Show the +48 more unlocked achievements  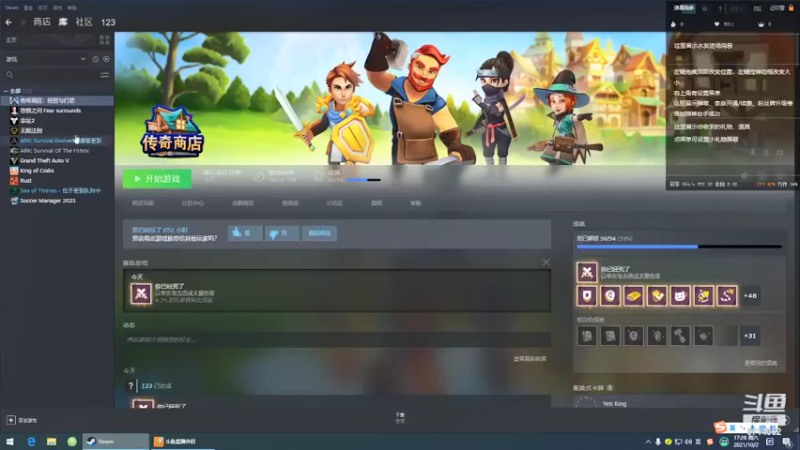750,296
